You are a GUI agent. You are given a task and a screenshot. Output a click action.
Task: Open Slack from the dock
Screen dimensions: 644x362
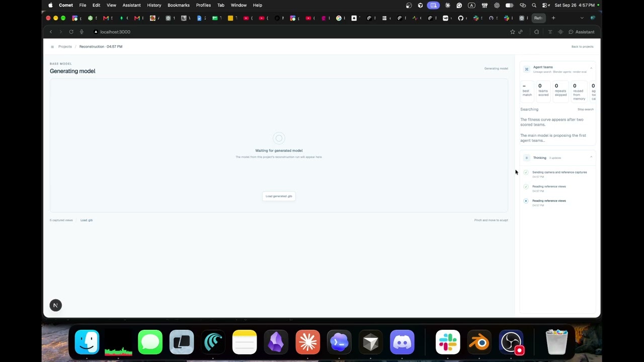click(448, 342)
